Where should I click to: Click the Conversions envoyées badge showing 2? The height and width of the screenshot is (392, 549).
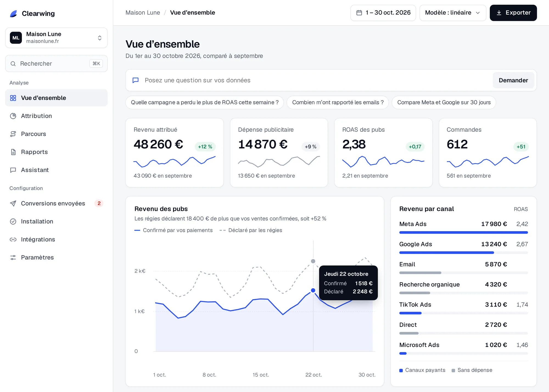point(99,203)
